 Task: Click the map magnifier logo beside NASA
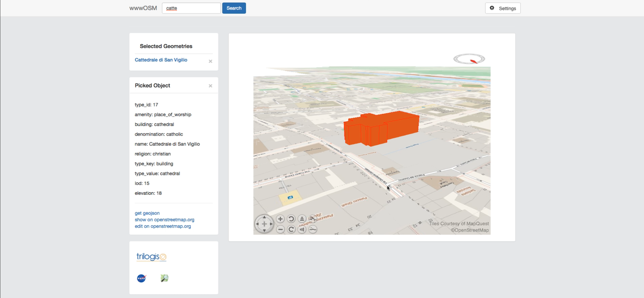pyautogui.click(x=165, y=278)
